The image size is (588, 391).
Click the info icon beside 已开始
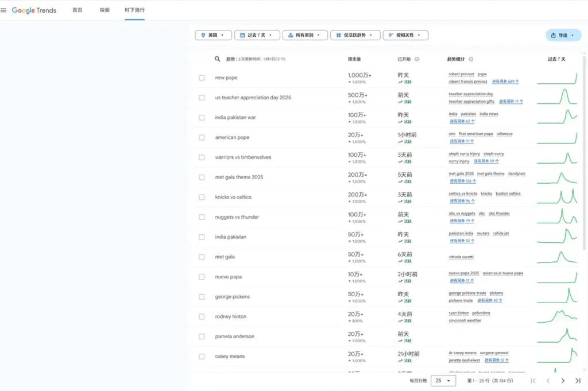click(x=417, y=59)
